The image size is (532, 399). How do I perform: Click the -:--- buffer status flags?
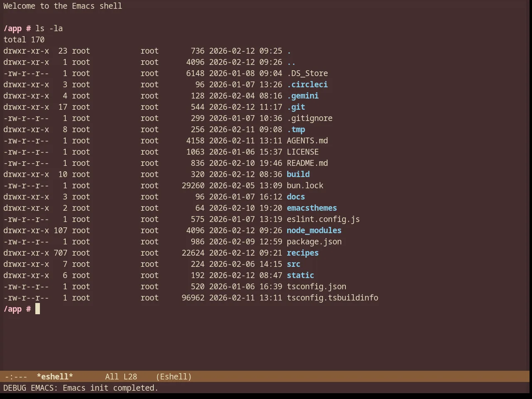16,377
